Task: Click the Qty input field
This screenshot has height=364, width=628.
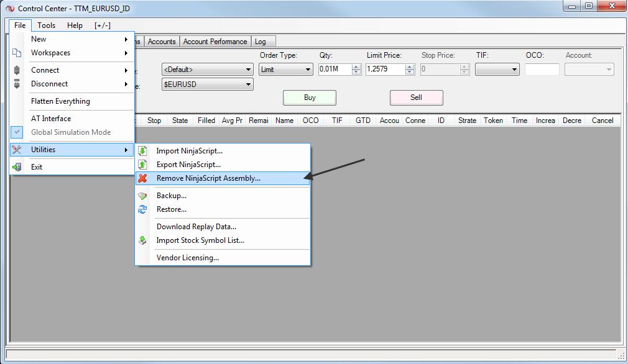Action: coord(335,69)
